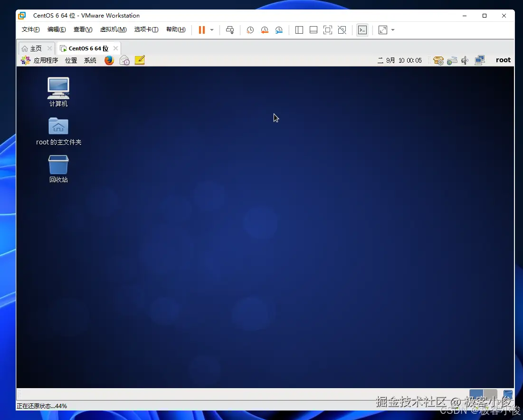The width and height of the screenshot is (523, 420).
Task: Select the 回收站 desktop icon
Action: (58, 169)
